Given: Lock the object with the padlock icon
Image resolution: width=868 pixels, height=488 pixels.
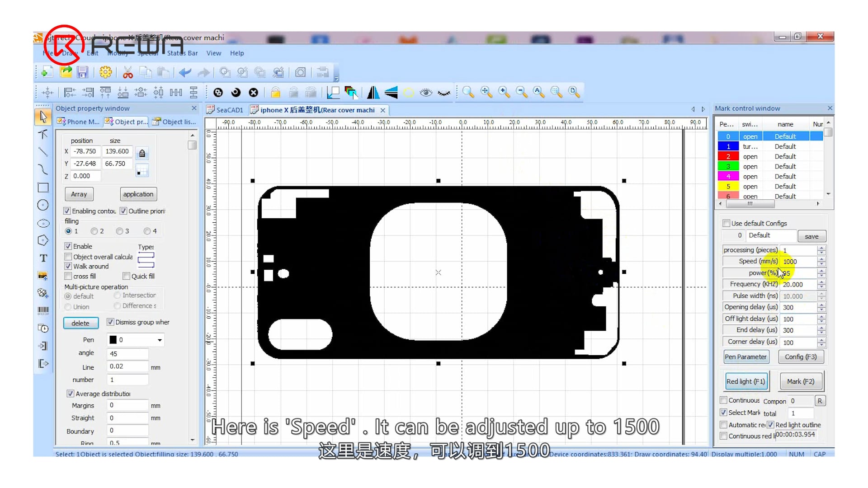Looking at the screenshot, I should (275, 92).
